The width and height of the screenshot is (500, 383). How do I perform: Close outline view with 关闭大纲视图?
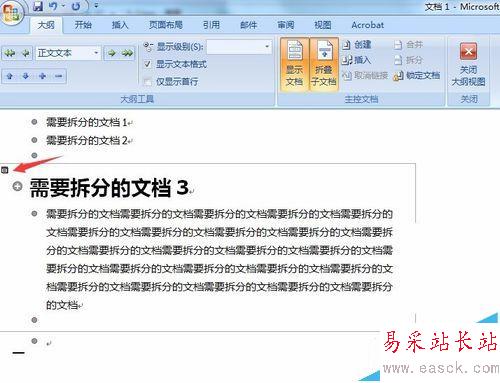[x=468, y=65]
